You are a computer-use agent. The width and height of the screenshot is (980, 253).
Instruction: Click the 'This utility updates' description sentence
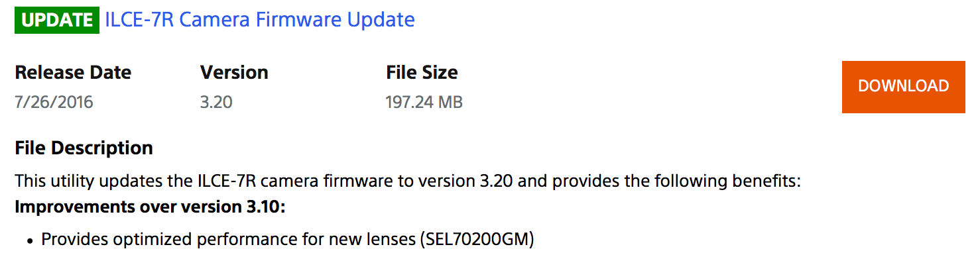coord(408,181)
